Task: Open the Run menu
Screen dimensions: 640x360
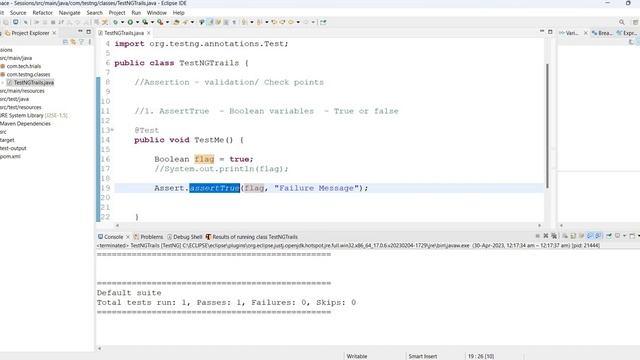Action: click(x=136, y=13)
